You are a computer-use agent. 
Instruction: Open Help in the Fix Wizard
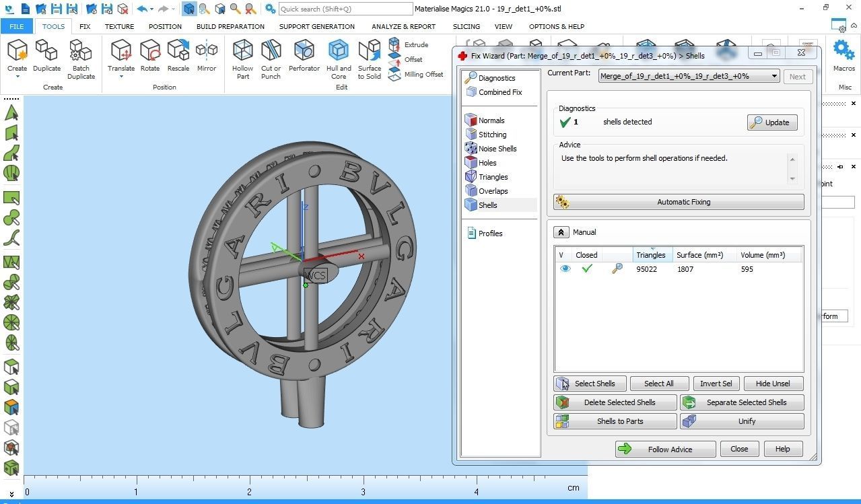(782, 449)
